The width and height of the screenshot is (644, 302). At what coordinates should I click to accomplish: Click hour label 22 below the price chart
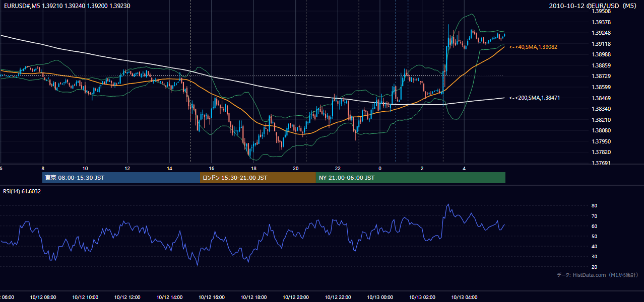coord(338,169)
